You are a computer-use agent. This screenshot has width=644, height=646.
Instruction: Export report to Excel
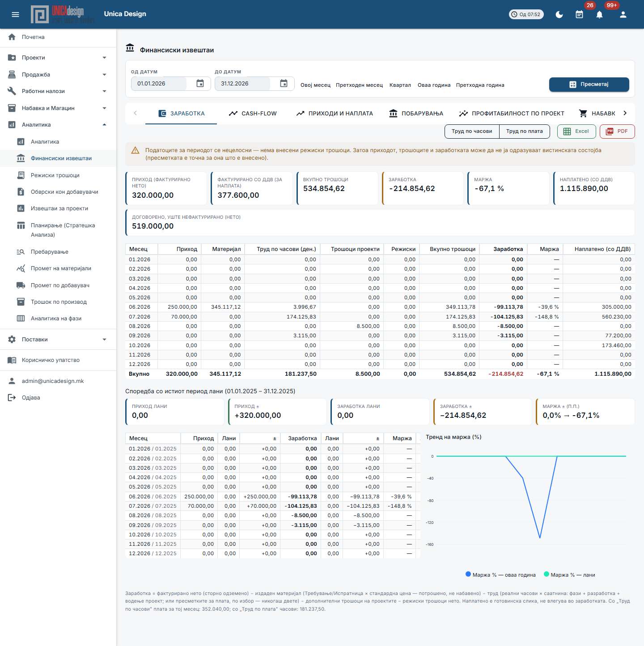point(576,132)
